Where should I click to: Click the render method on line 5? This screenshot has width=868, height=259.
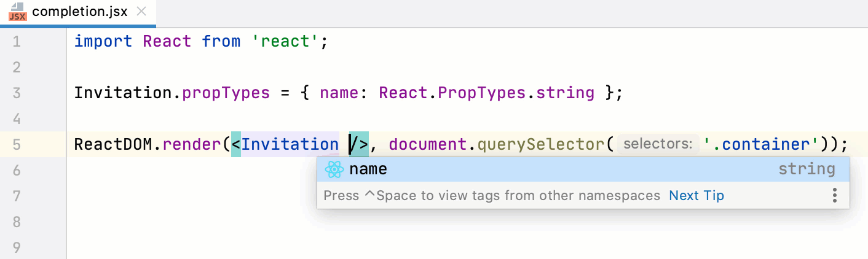coord(194,145)
